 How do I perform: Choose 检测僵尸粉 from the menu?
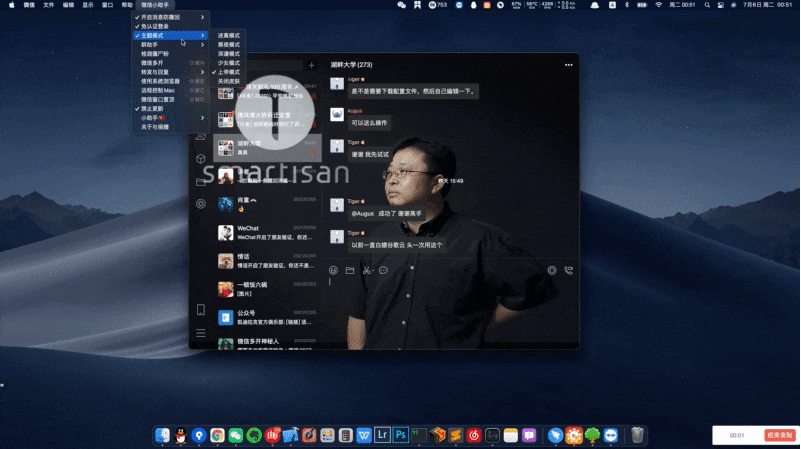[170, 54]
